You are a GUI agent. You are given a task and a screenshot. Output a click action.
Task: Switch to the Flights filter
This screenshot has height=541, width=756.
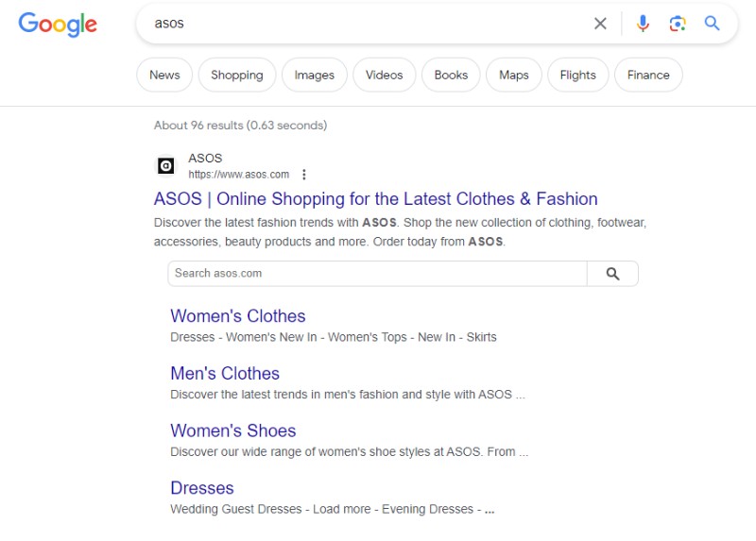(578, 76)
